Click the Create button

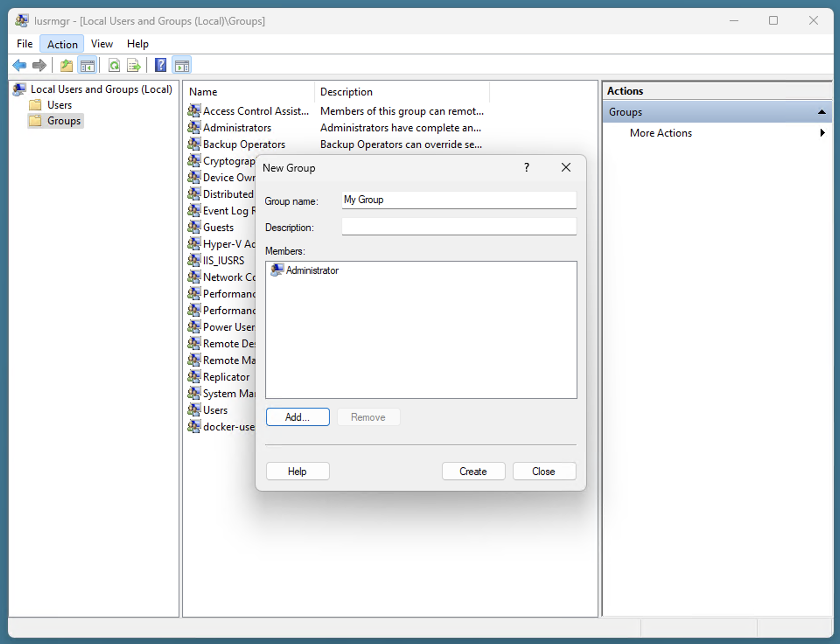[473, 471]
